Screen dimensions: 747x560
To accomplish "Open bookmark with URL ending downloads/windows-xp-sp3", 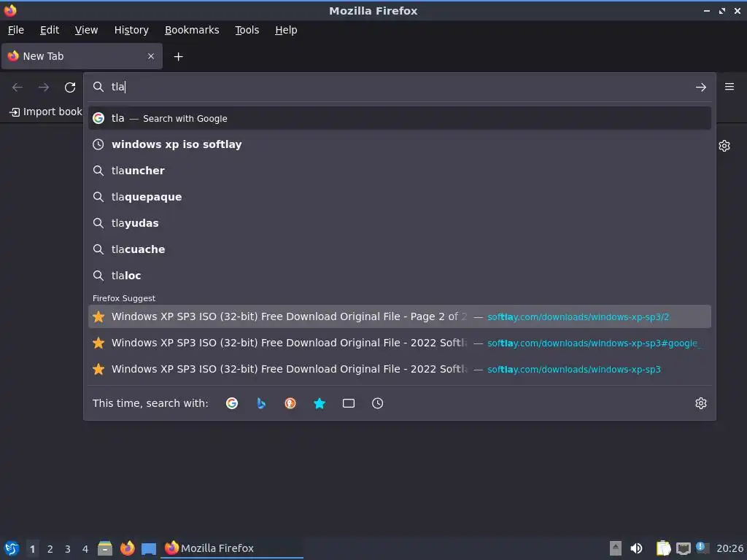I will (400, 369).
